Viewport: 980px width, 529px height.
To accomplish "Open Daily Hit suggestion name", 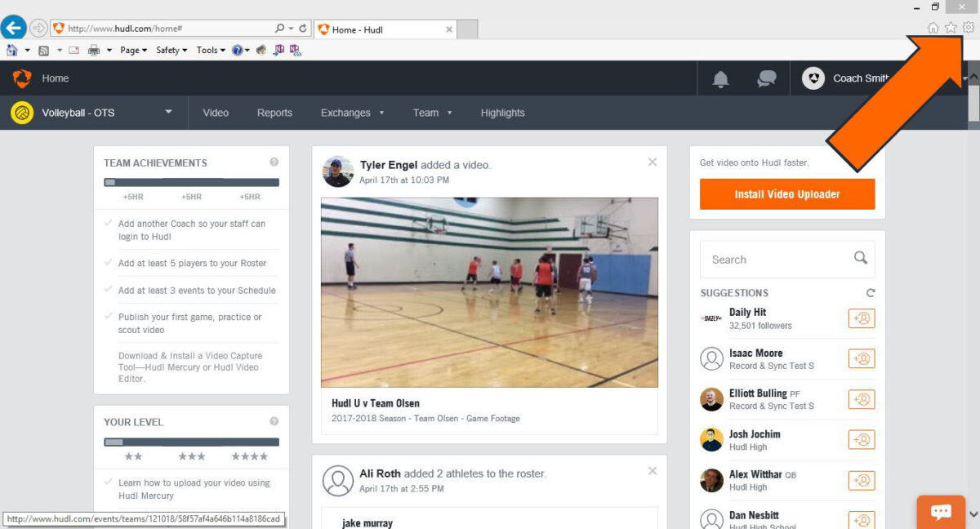I will click(x=747, y=312).
